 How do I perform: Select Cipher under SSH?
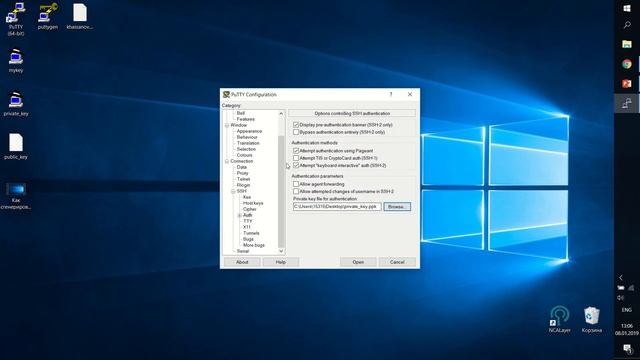pos(250,209)
